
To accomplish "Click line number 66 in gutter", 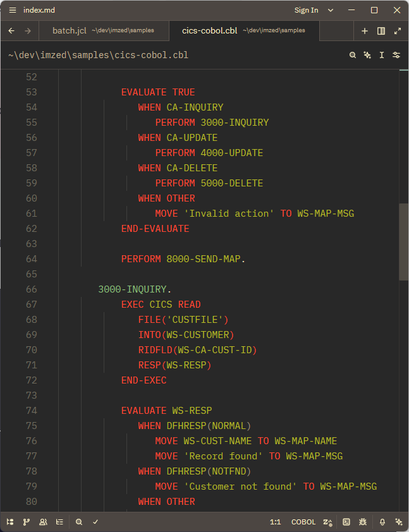I will point(31,289).
